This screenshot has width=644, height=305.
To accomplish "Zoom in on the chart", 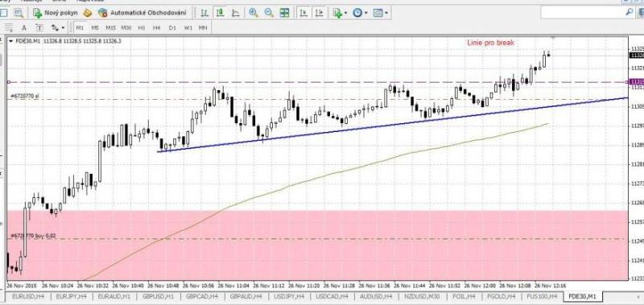I will [254, 13].
